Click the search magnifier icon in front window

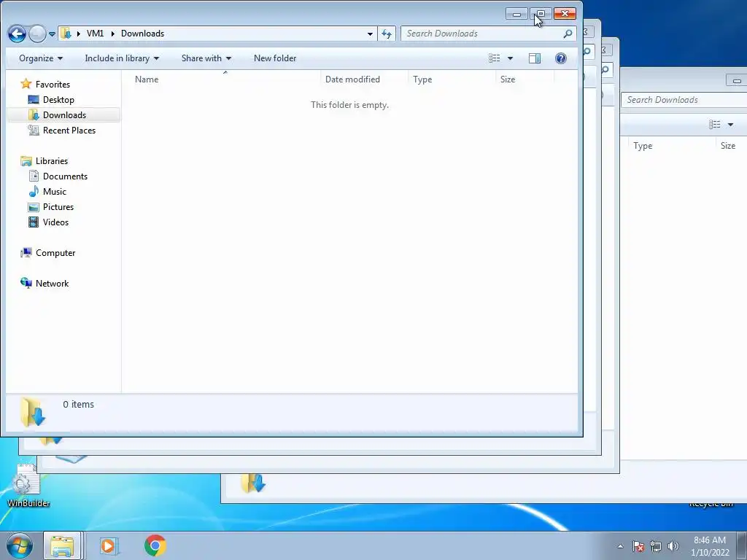(568, 34)
